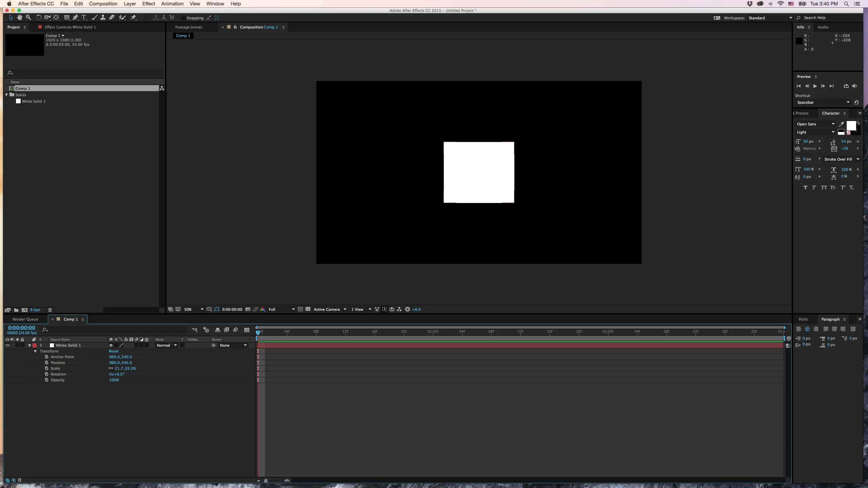Open the Composition menu
The image size is (868, 488).
(103, 4)
